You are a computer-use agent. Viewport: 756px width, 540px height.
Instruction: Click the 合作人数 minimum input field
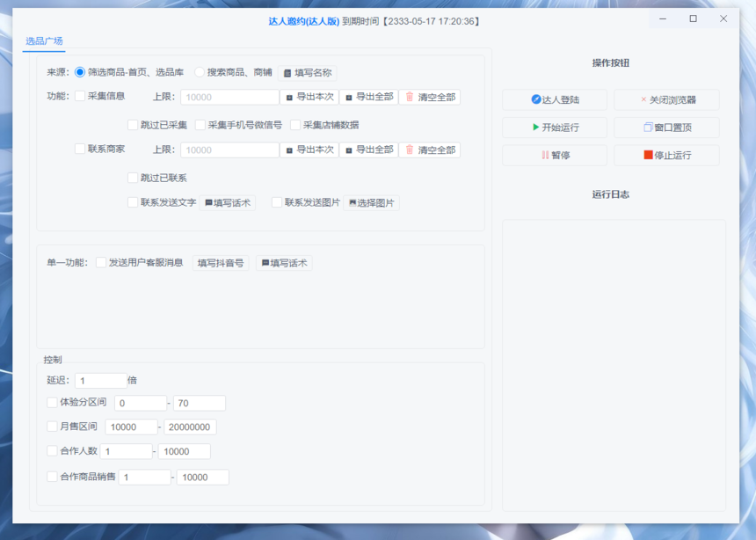click(x=126, y=451)
